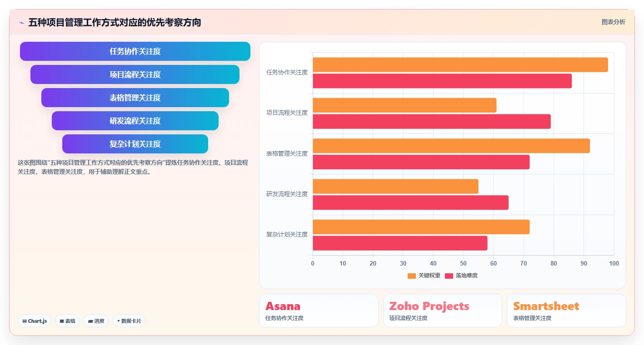Click the red 落地难度 bar for 任务协作关注度
Screen dimensions: 644x345
(442, 81)
